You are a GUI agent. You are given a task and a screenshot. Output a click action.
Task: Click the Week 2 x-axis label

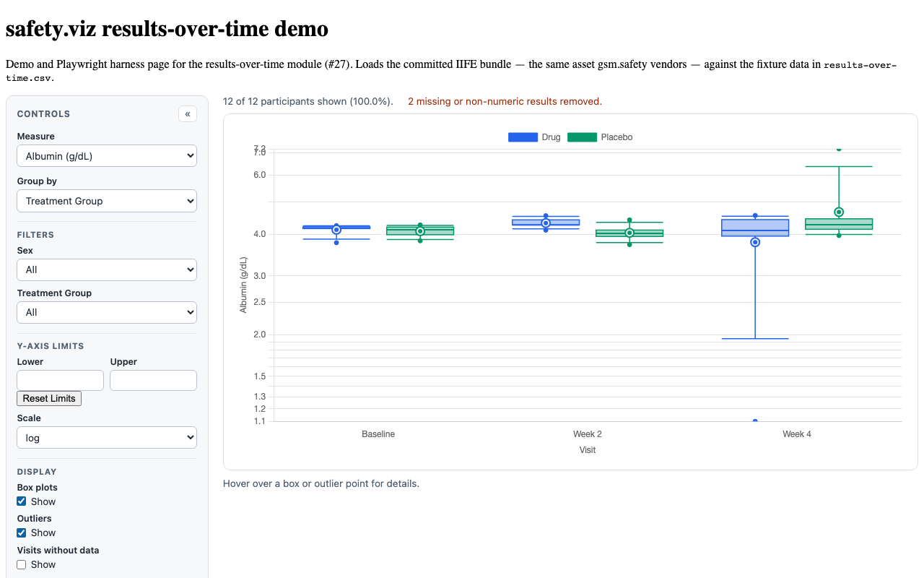coord(588,434)
